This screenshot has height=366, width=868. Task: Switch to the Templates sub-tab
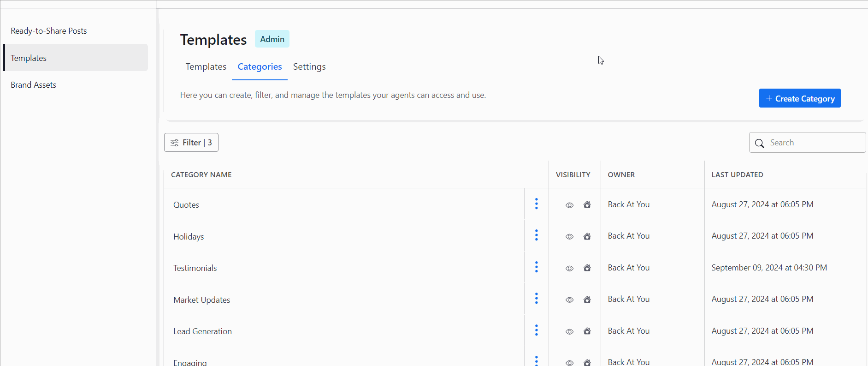tap(206, 66)
